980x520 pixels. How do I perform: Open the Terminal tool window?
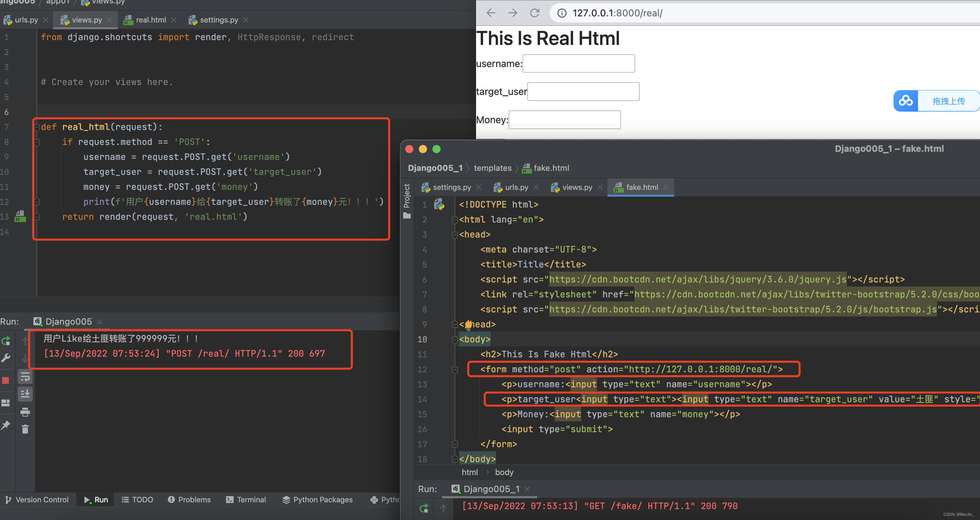pos(246,500)
